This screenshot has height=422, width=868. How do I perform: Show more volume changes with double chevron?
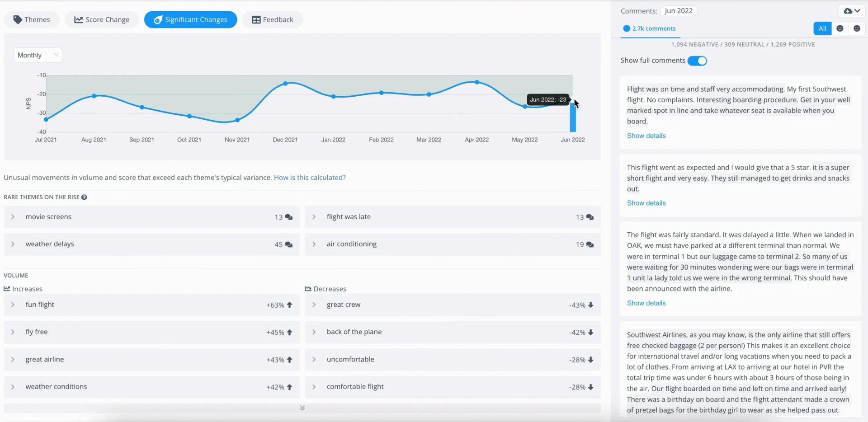(x=302, y=408)
